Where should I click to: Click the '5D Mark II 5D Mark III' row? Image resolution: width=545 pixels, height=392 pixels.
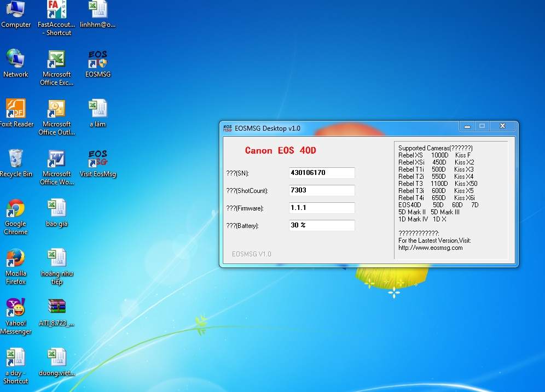(429, 212)
